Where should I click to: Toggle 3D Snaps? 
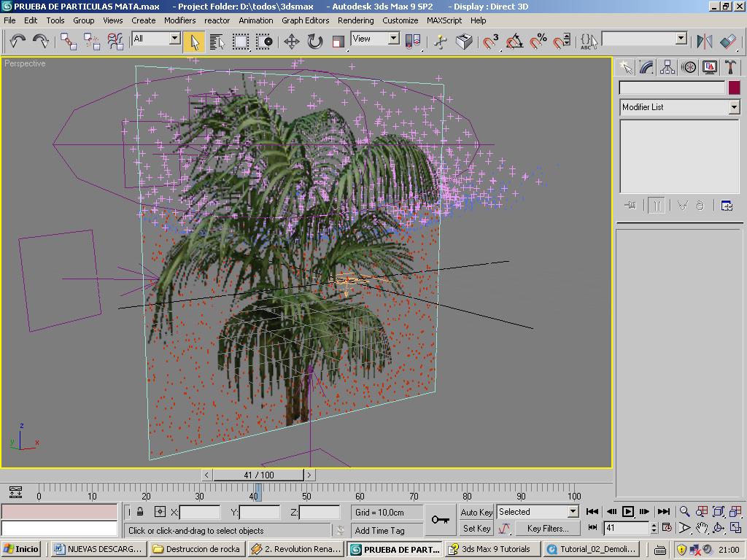491,42
